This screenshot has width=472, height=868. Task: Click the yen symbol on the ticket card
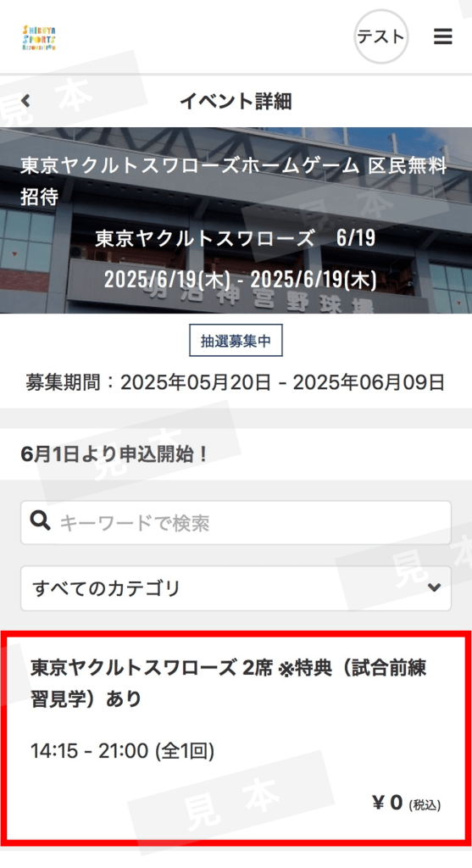tap(379, 803)
